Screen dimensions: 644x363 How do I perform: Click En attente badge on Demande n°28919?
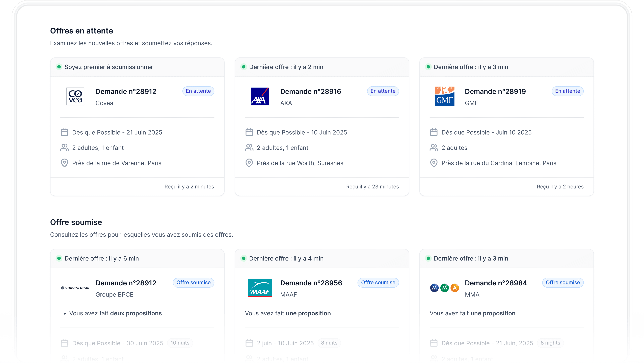[x=568, y=91]
